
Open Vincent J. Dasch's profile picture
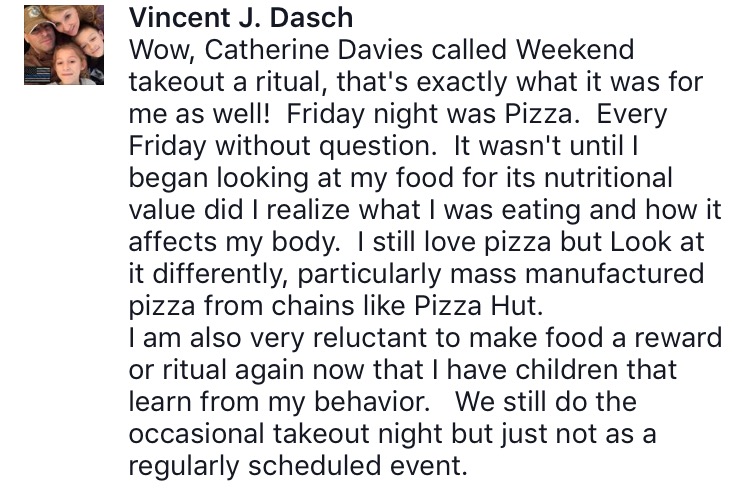[x=64, y=45]
